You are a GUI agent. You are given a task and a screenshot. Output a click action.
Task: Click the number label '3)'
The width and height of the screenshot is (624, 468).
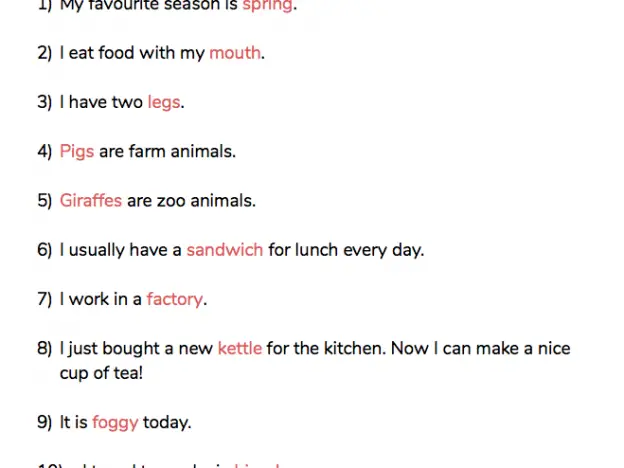coord(45,103)
